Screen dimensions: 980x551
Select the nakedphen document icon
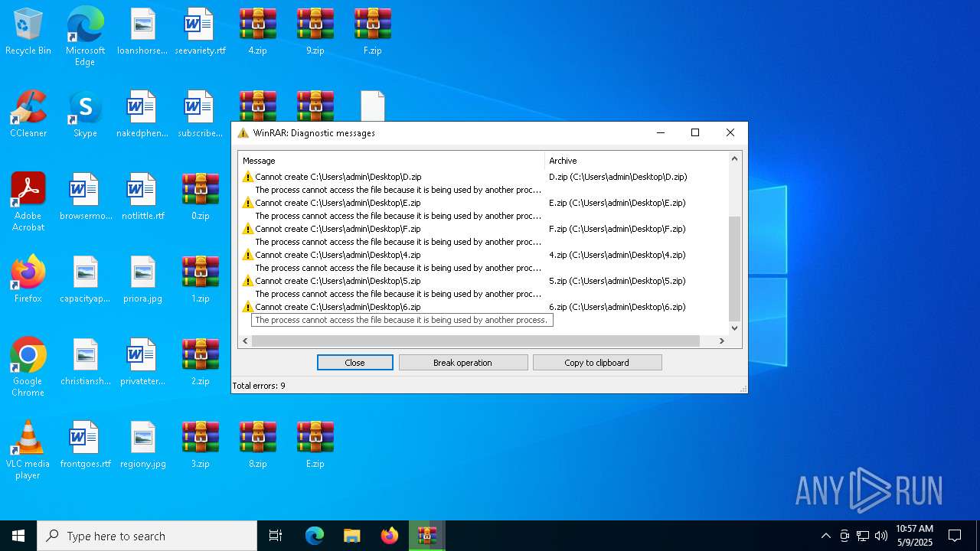tap(142, 115)
